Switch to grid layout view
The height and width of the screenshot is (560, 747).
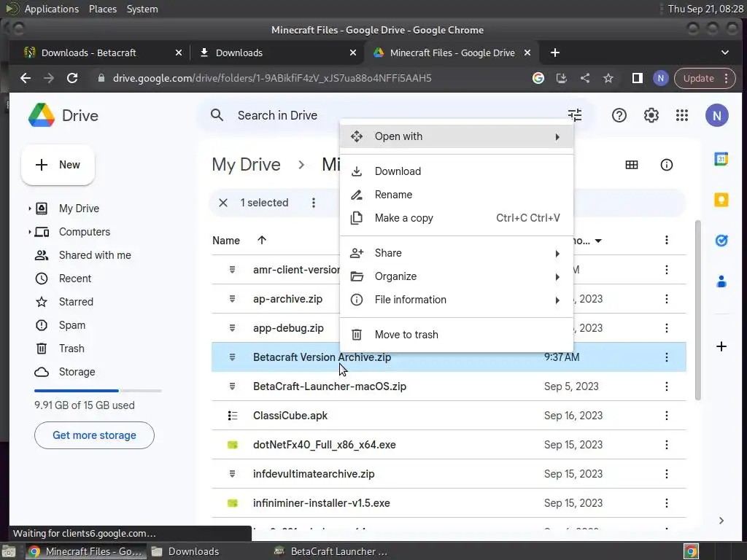pos(631,165)
